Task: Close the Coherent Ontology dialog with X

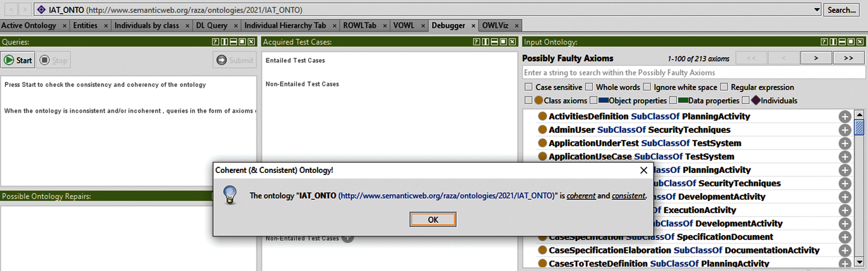Action: tap(643, 170)
